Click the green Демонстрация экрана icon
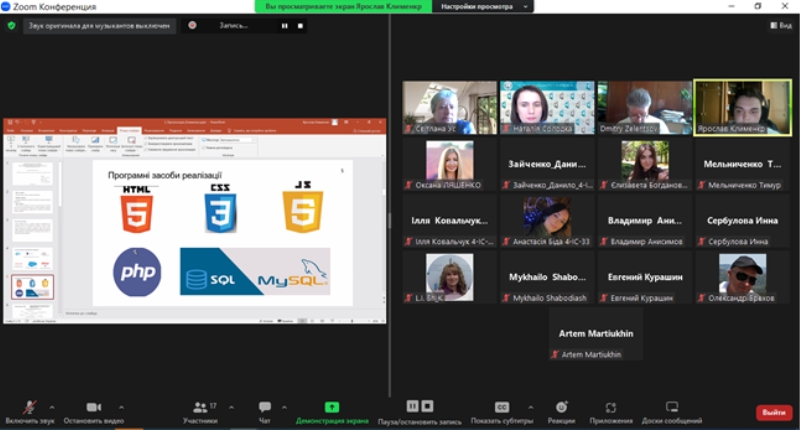The image size is (800, 430). (332, 407)
